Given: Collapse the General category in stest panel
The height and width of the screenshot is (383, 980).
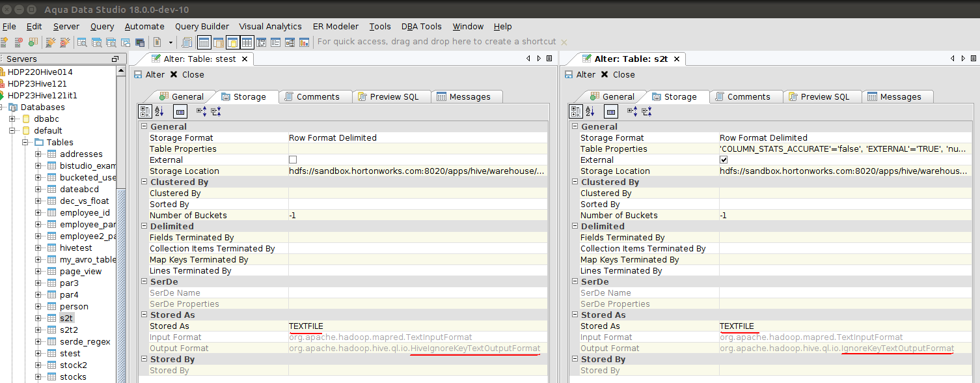Looking at the screenshot, I should click(x=144, y=126).
